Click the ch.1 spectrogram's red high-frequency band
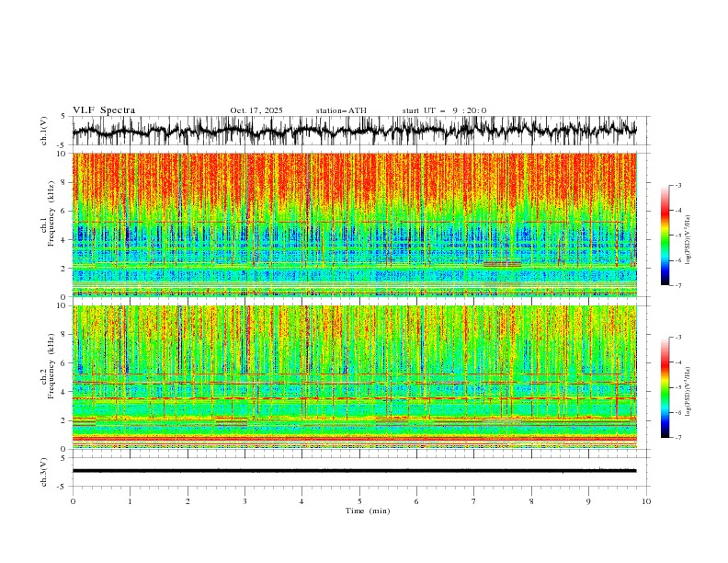 pos(354,178)
